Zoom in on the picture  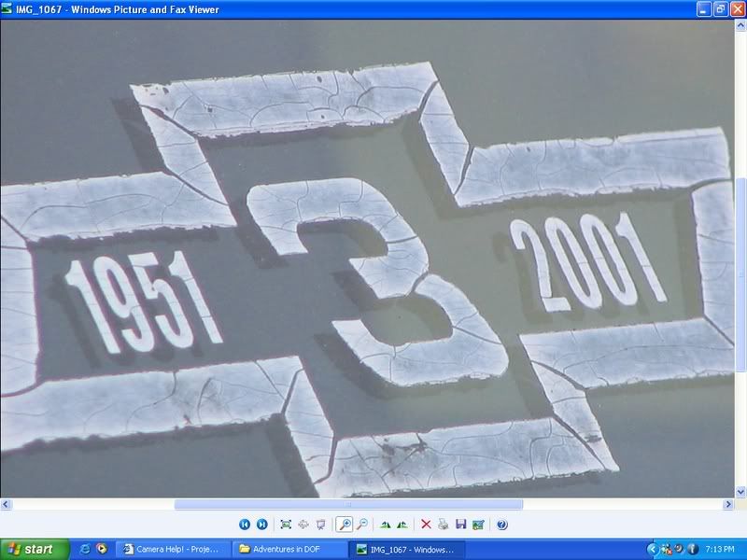click(344, 525)
